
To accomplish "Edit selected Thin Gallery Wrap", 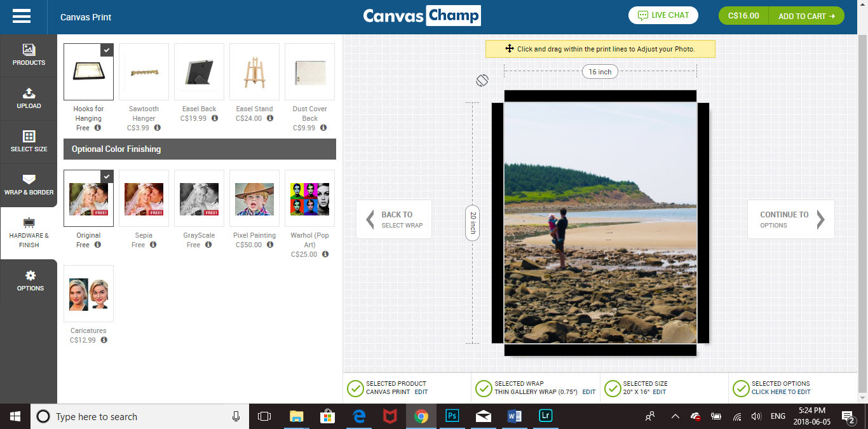I will click(589, 392).
